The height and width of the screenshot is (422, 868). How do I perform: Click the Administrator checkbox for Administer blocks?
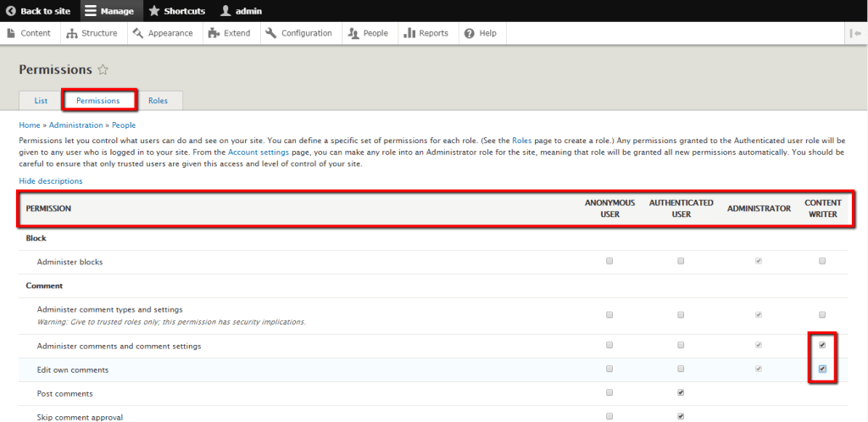coord(759,261)
